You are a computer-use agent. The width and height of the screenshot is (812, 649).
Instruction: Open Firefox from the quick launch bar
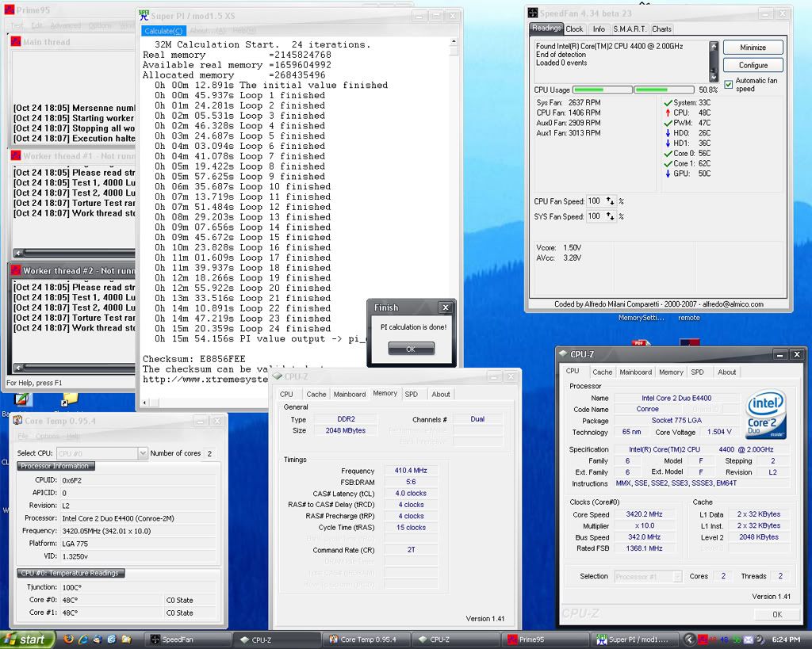click(x=68, y=639)
